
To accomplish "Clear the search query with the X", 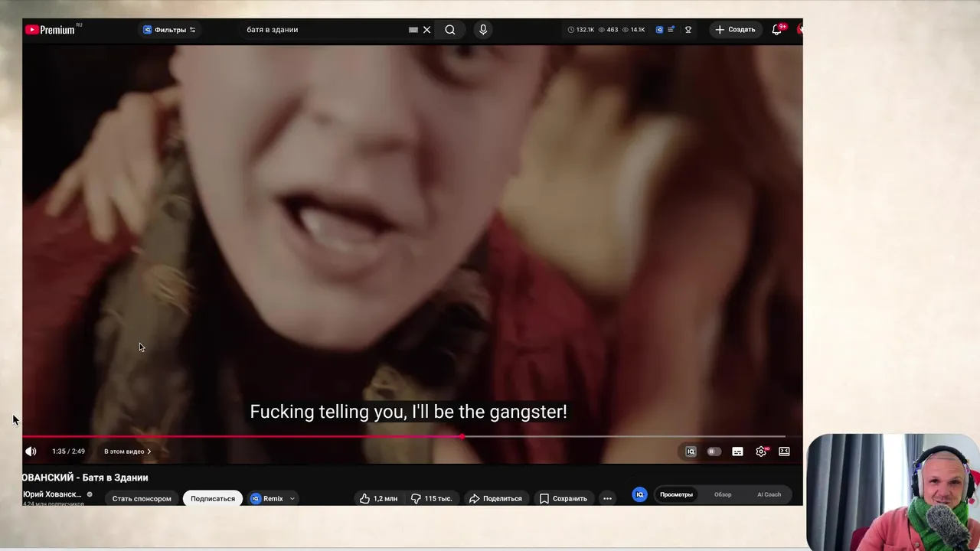I will [x=426, y=30].
